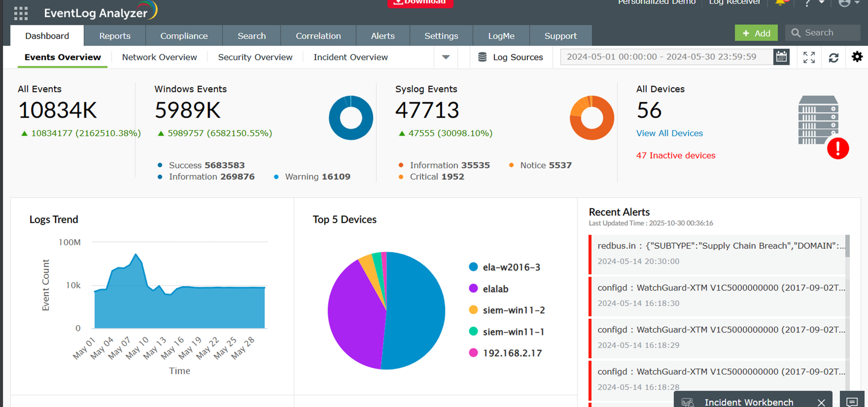
Task: Enter fullscreen with the expand icon
Action: click(809, 57)
